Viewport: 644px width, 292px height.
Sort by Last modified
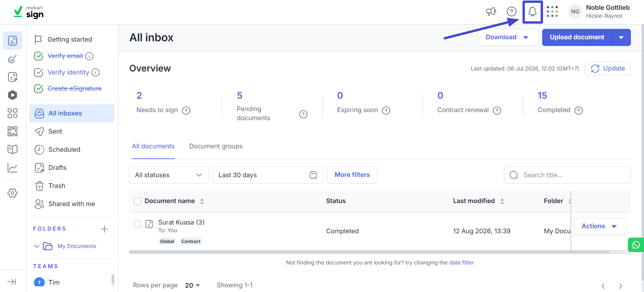pyautogui.click(x=502, y=201)
